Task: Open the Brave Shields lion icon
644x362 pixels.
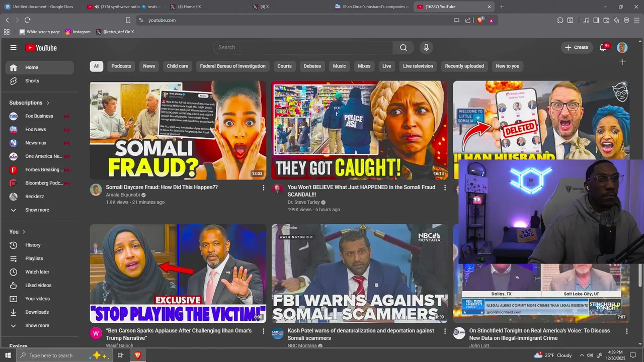Action: 480,20
